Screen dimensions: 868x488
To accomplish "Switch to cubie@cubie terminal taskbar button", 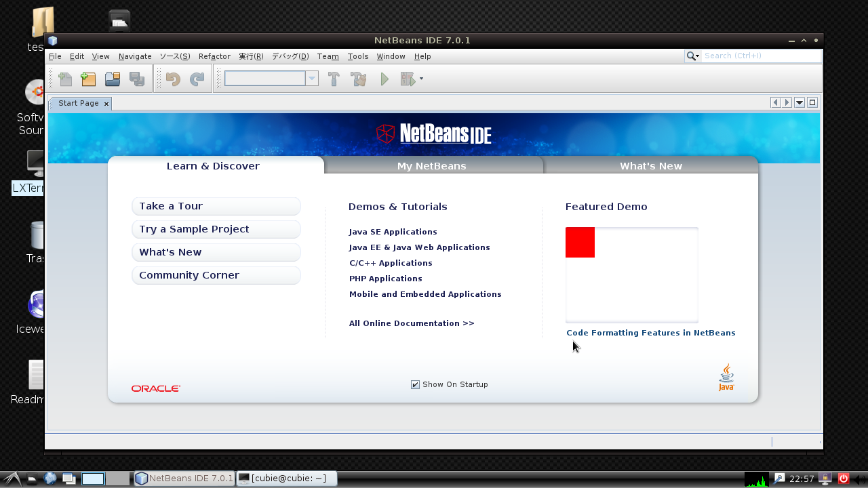I will coord(286,479).
